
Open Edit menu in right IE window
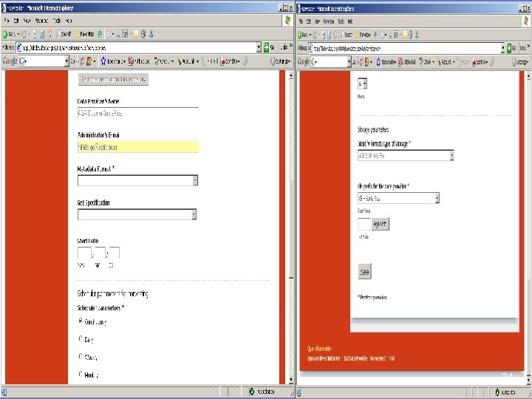pos(308,21)
